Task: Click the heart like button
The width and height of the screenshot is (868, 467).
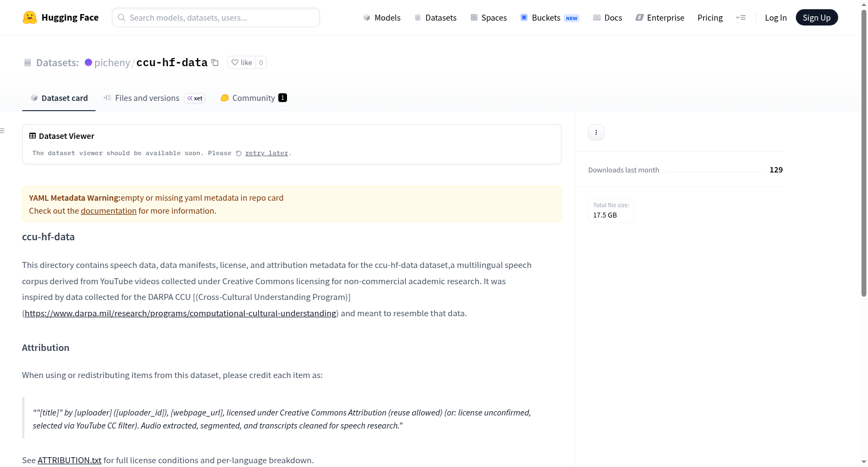Action: click(x=241, y=62)
